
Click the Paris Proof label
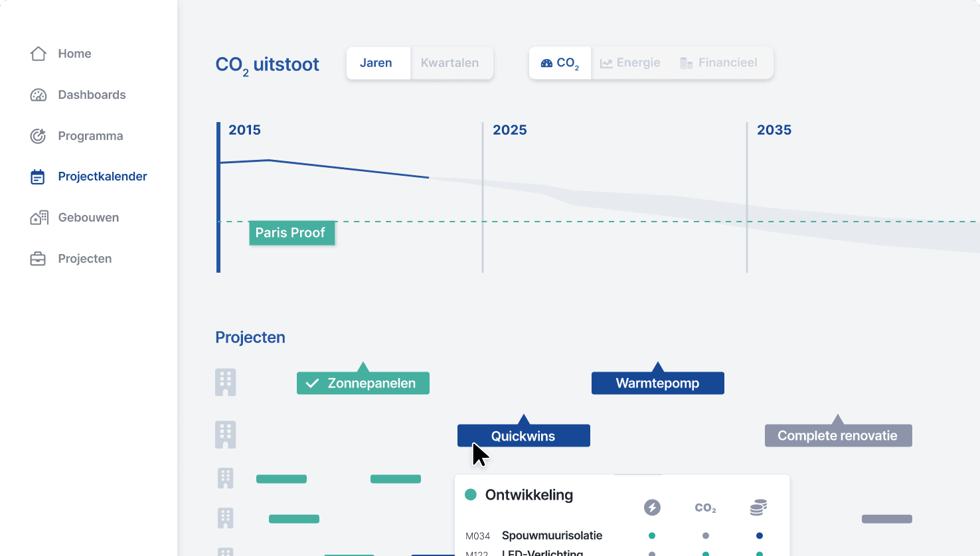click(x=292, y=233)
